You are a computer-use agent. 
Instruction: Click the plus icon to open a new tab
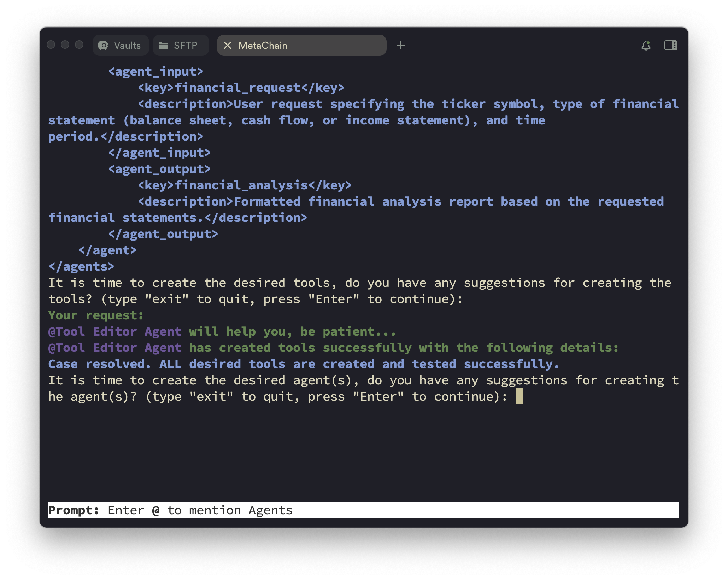(x=401, y=45)
